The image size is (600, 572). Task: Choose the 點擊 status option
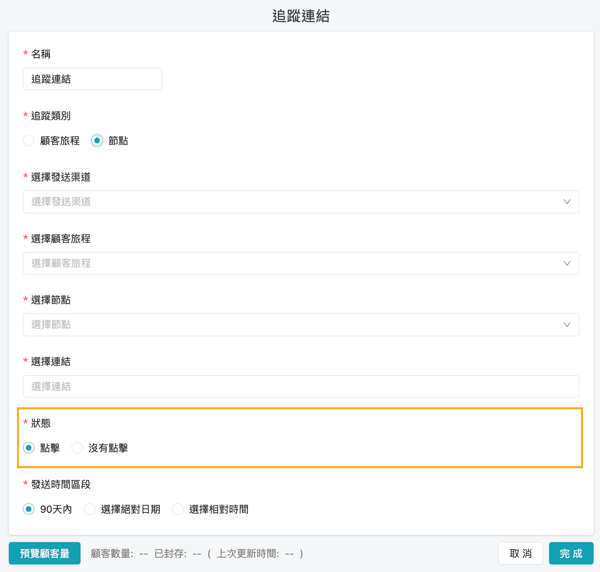30,448
